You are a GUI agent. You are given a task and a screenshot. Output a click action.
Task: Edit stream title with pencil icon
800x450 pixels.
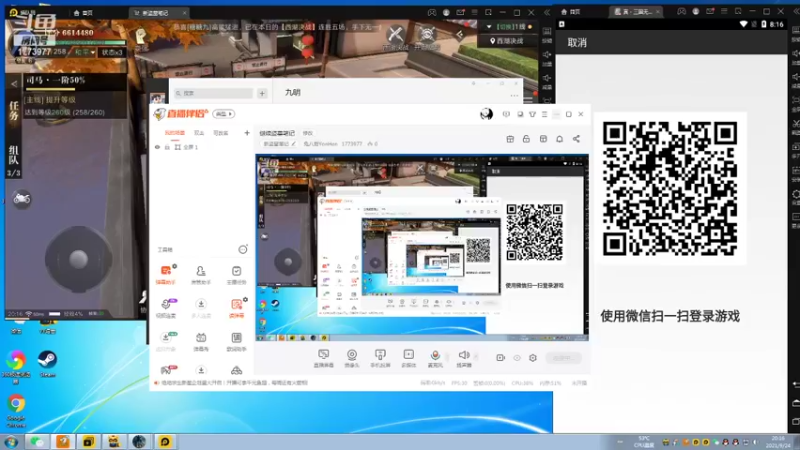pyautogui.click(x=293, y=144)
